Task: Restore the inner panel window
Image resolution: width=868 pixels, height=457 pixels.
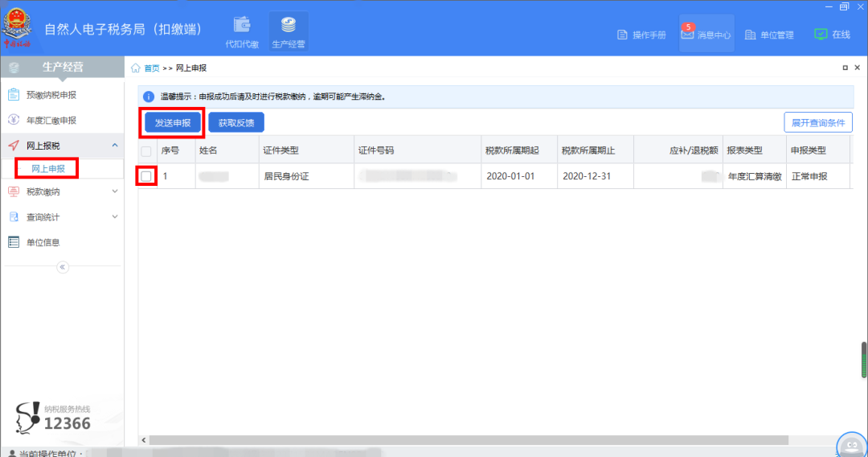Action: pyautogui.click(x=845, y=68)
